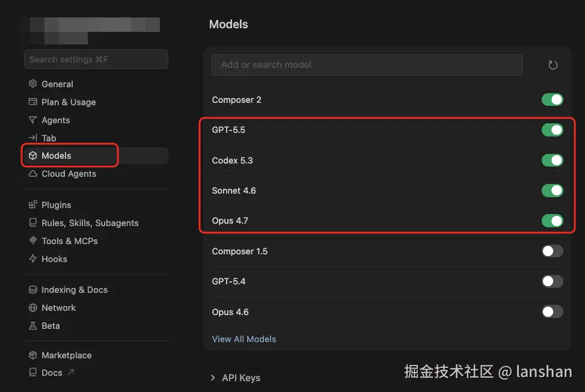Enable the Opus 4.6 model toggle
The image size is (585, 392).
pyautogui.click(x=552, y=312)
